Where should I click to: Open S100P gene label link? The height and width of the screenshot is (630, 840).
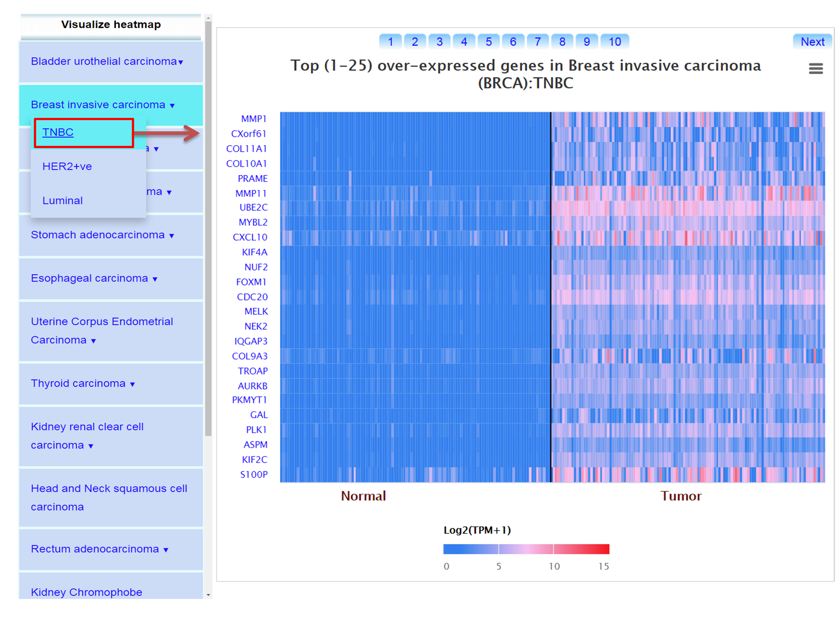[x=254, y=475]
